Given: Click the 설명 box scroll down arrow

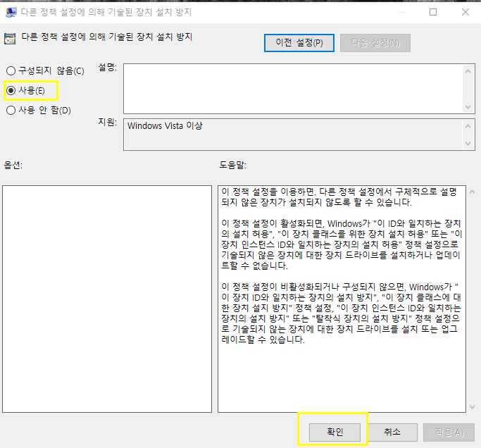Looking at the screenshot, I should (468, 107).
